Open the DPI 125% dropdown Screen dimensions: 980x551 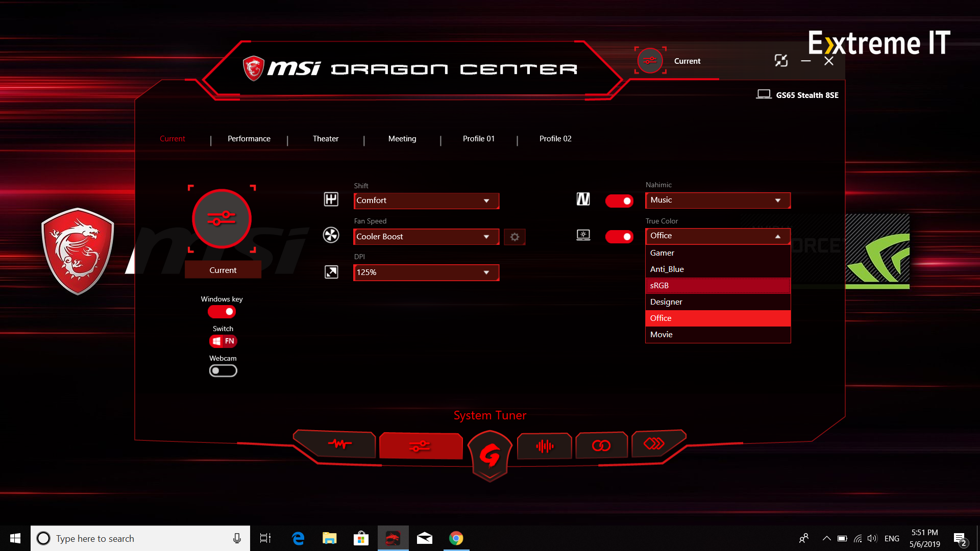coord(426,272)
